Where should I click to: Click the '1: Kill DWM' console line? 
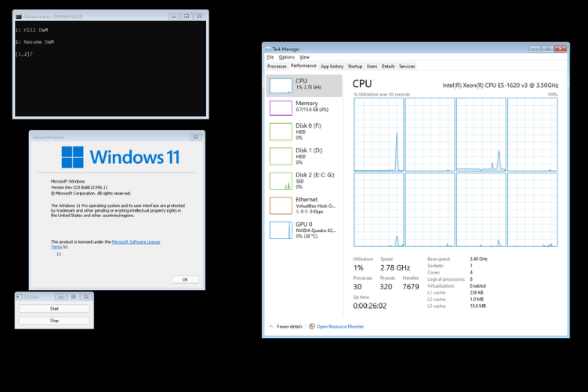31,30
